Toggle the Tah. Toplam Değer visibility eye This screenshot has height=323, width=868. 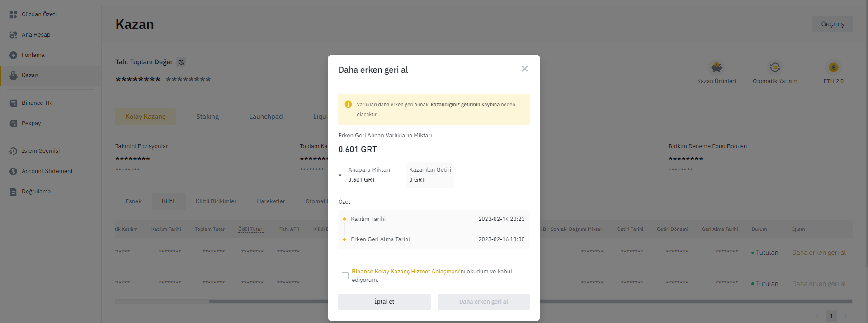[x=181, y=62]
